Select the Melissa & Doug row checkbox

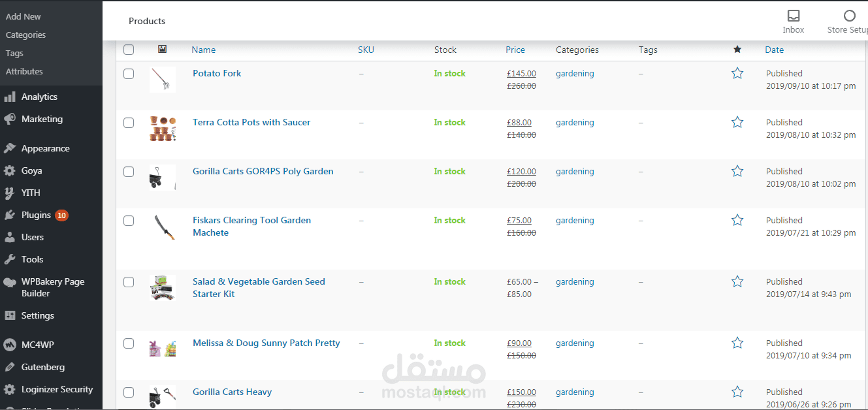(129, 343)
